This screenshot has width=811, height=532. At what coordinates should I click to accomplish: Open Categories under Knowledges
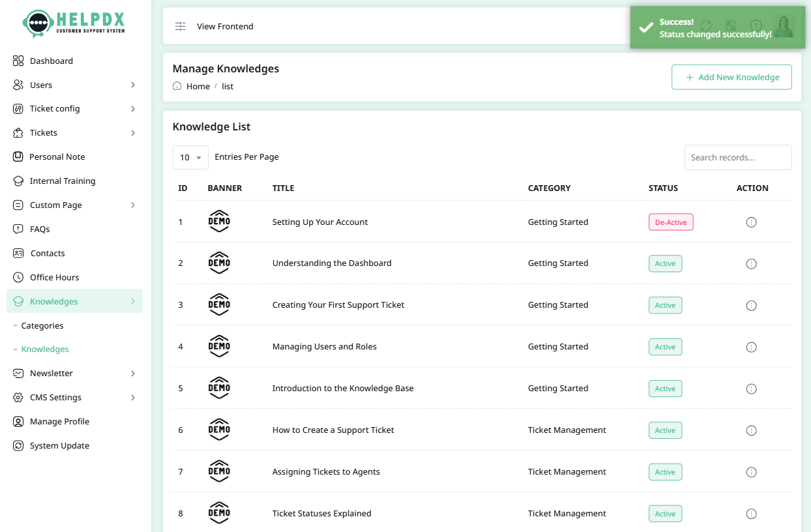pyautogui.click(x=42, y=325)
